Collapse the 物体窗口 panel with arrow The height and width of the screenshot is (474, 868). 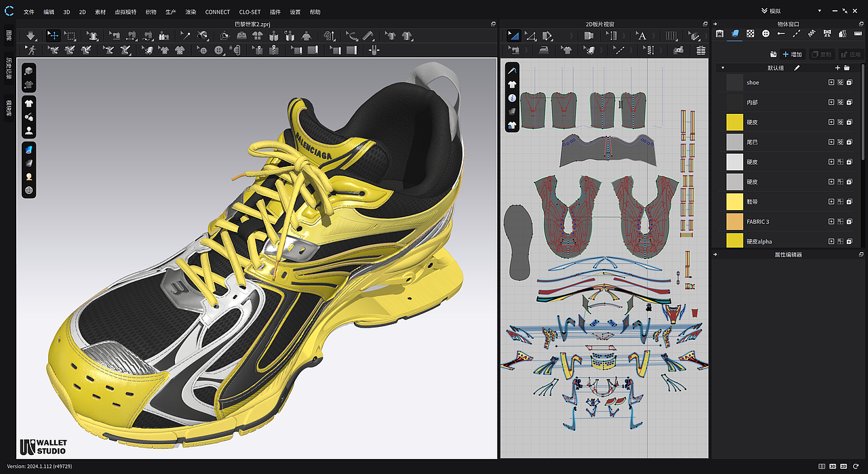pyautogui.click(x=717, y=24)
